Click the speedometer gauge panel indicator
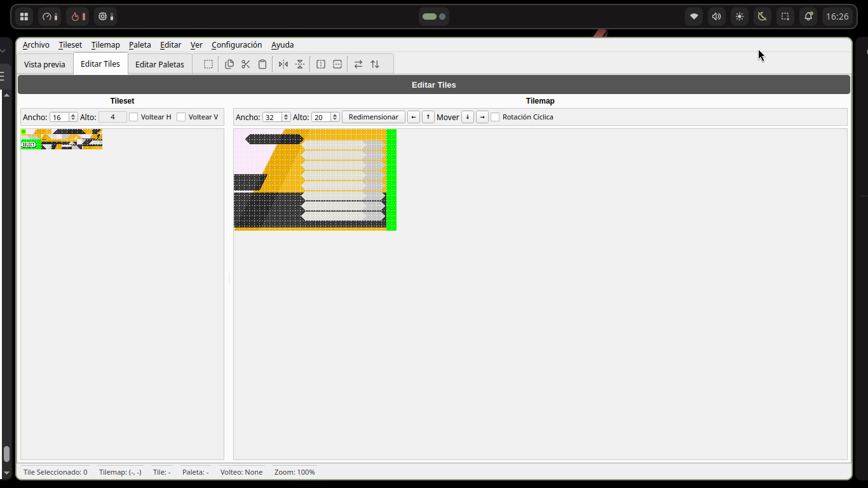This screenshot has height=488, width=868. [x=50, y=17]
